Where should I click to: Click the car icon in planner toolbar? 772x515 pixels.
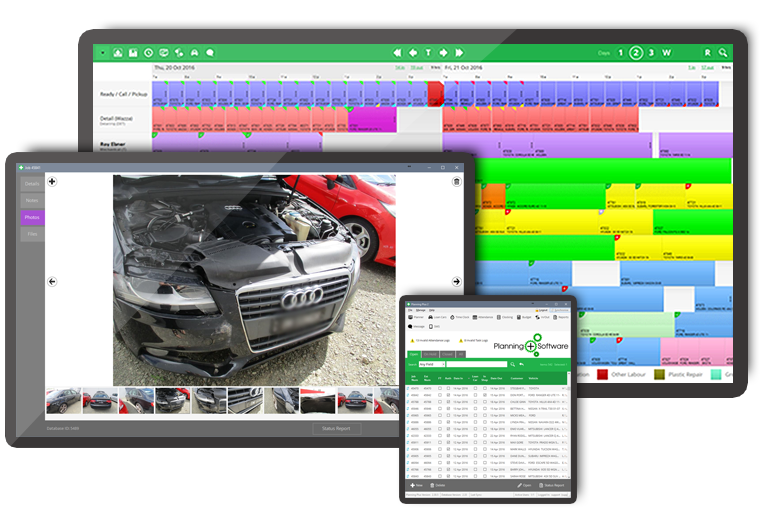[194, 53]
